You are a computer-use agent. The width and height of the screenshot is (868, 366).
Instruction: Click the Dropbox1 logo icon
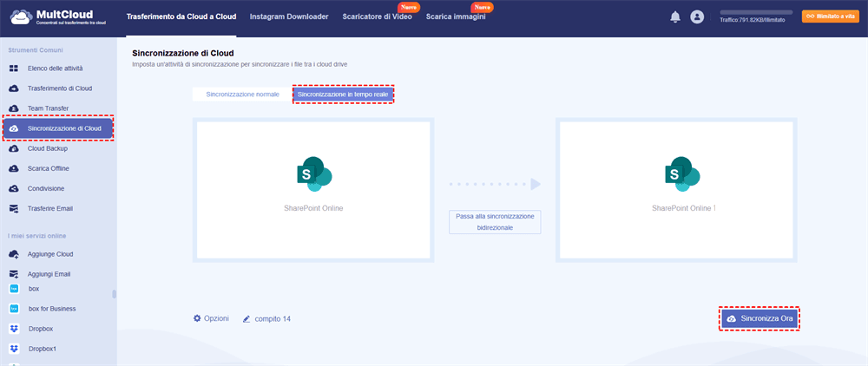click(15, 349)
